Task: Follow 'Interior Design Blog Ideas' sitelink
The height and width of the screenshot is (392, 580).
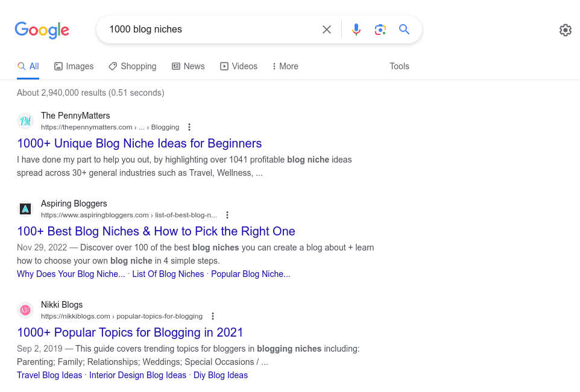Action: pyautogui.click(x=137, y=375)
